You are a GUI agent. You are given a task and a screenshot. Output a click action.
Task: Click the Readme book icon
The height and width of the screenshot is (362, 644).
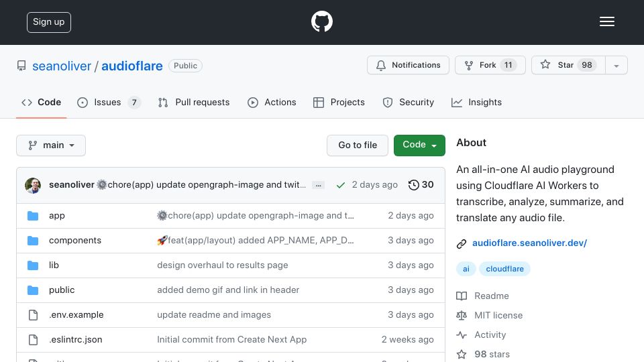[462, 296]
